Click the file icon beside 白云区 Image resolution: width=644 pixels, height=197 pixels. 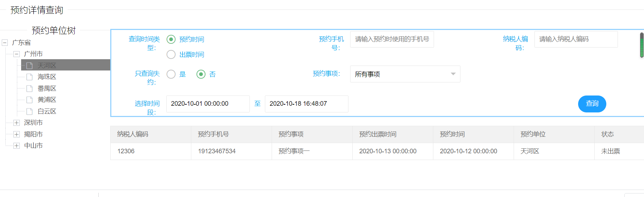[30, 111]
